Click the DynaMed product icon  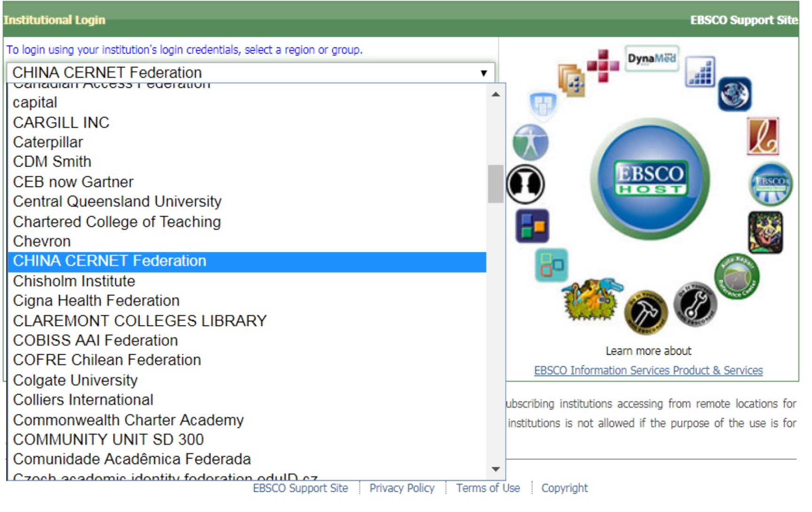tap(652, 58)
